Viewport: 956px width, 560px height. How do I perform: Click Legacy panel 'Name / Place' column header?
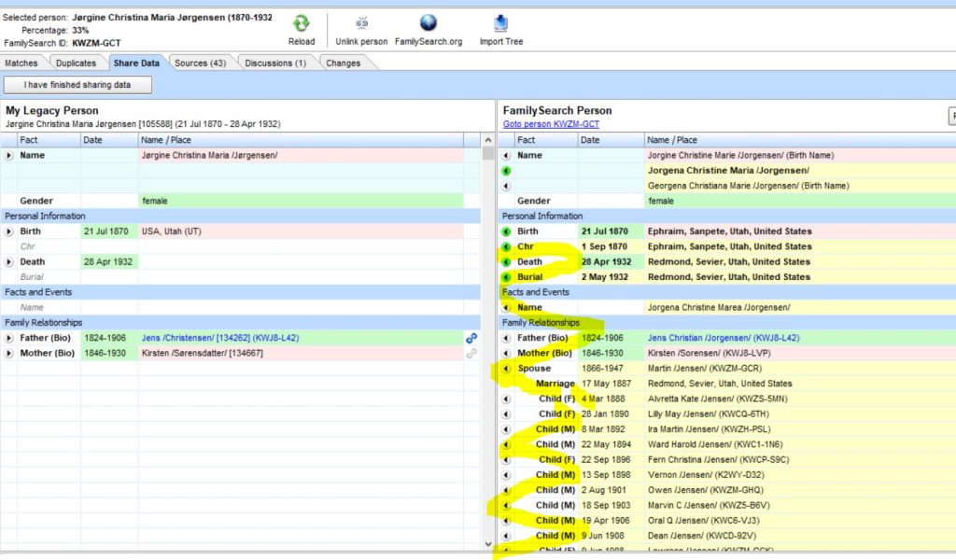(301, 140)
